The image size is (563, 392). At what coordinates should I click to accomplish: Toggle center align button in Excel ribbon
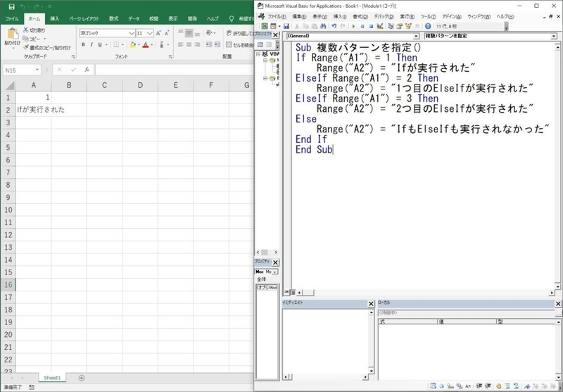(x=189, y=45)
